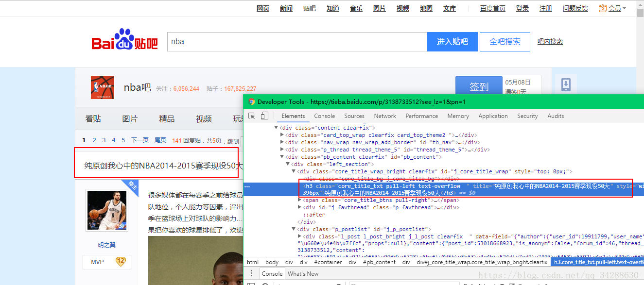The image size is (644, 285).
Task: Open the 音乐 link in the top navigation
Action: (x=356, y=8)
